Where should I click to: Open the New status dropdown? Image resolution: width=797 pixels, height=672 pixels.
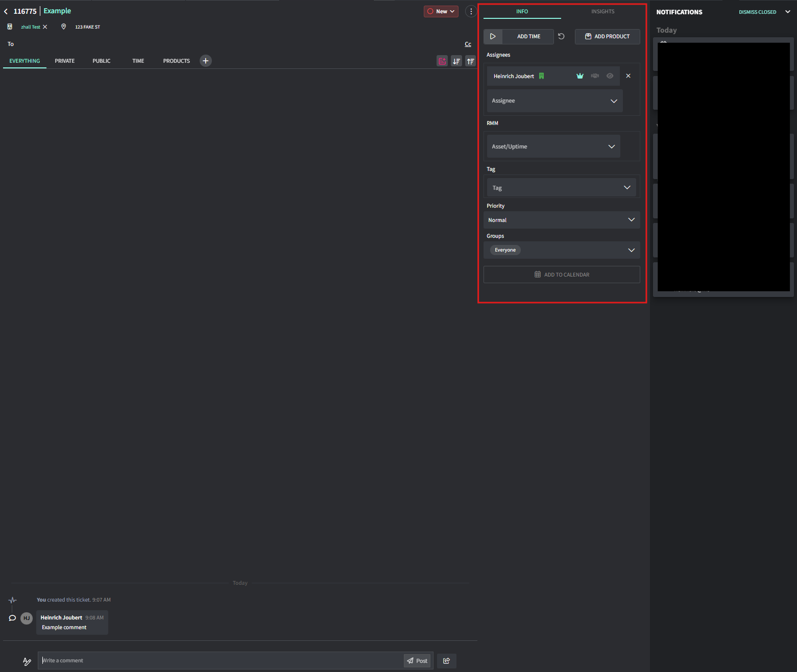coord(441,11)
